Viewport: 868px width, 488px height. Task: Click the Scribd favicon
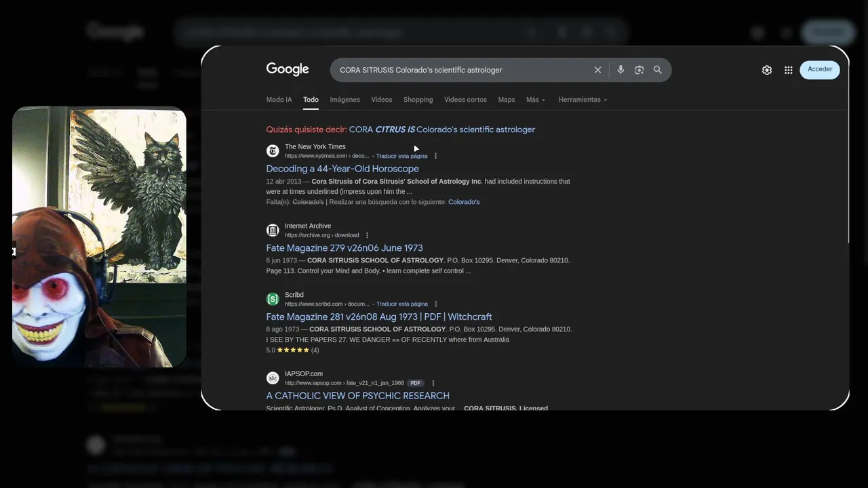coord(273,299)
